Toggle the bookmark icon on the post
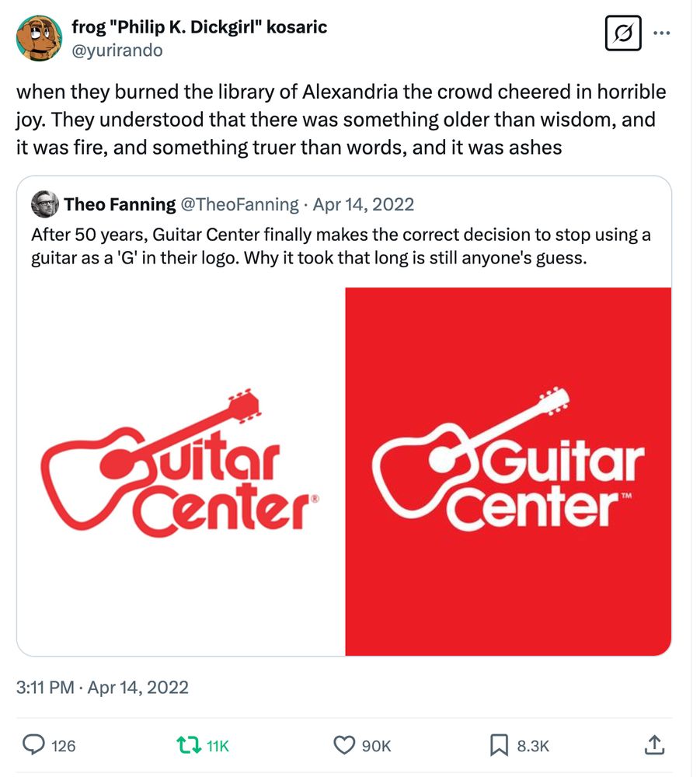Image resolution: width=700 pixels, height=777 pixels. click(498, 745)
